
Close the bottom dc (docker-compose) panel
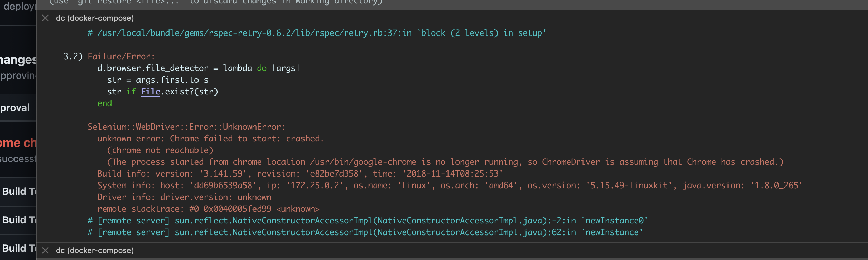(x=45, y=250)
